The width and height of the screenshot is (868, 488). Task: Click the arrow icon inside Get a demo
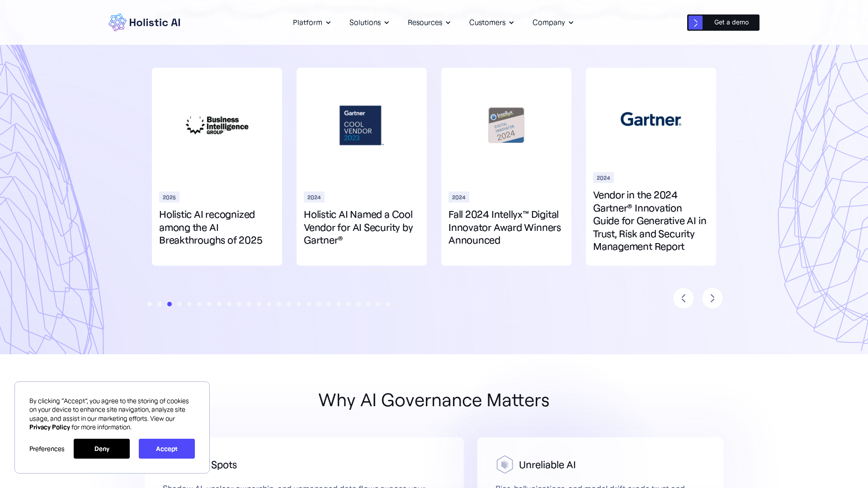(695, 23)
